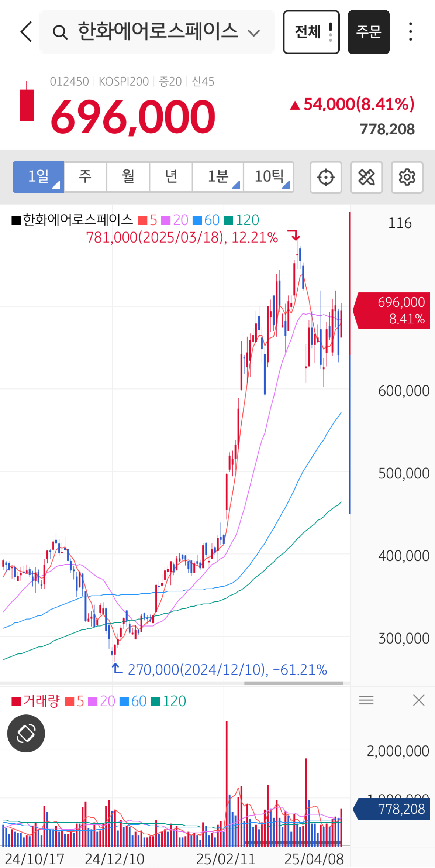
Task: Tap the 25/02/11 date axis label
Action: 226,859
